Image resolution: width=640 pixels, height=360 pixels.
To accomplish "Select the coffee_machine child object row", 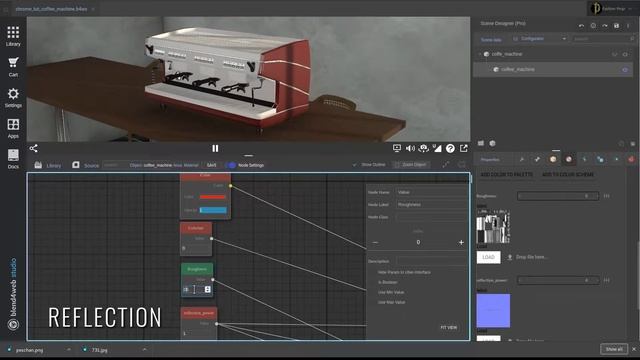I will click(x=553, y=69).
